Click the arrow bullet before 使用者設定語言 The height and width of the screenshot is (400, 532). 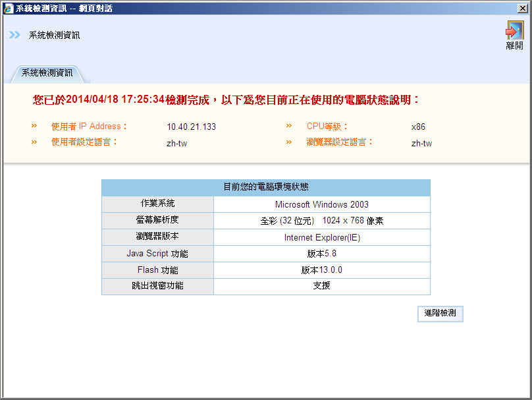coord(34,142)
